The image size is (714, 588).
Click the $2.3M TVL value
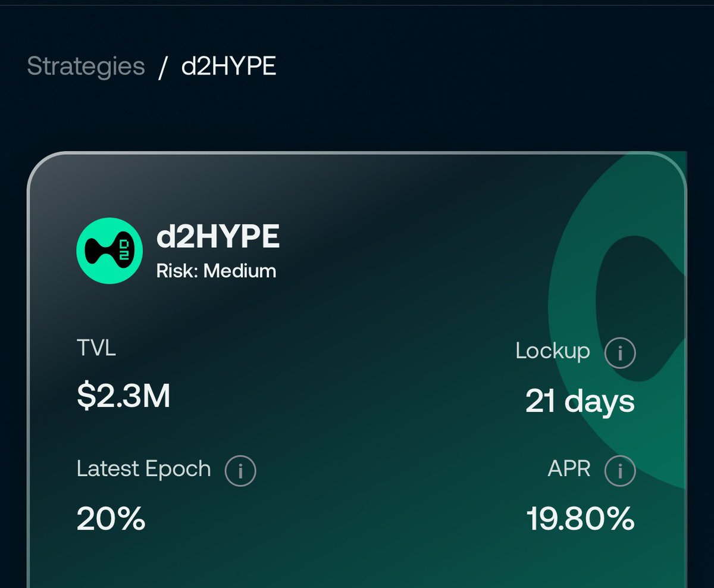coord(124,396)
